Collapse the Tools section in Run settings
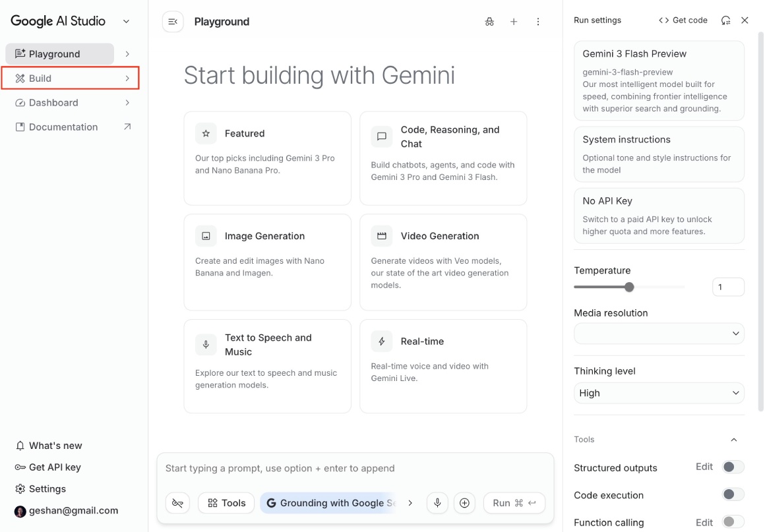The width and height of the screenshot is (765, 532). click(x=733, y=440)
